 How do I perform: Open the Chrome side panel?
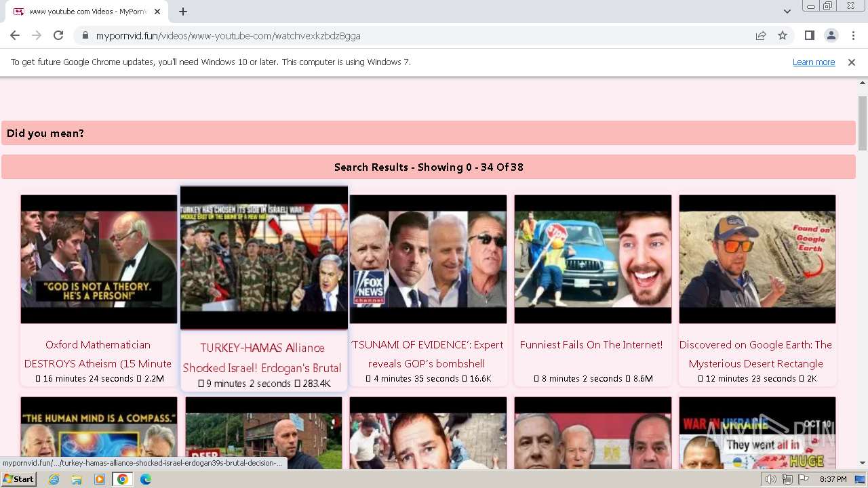(x=809, y=35)
